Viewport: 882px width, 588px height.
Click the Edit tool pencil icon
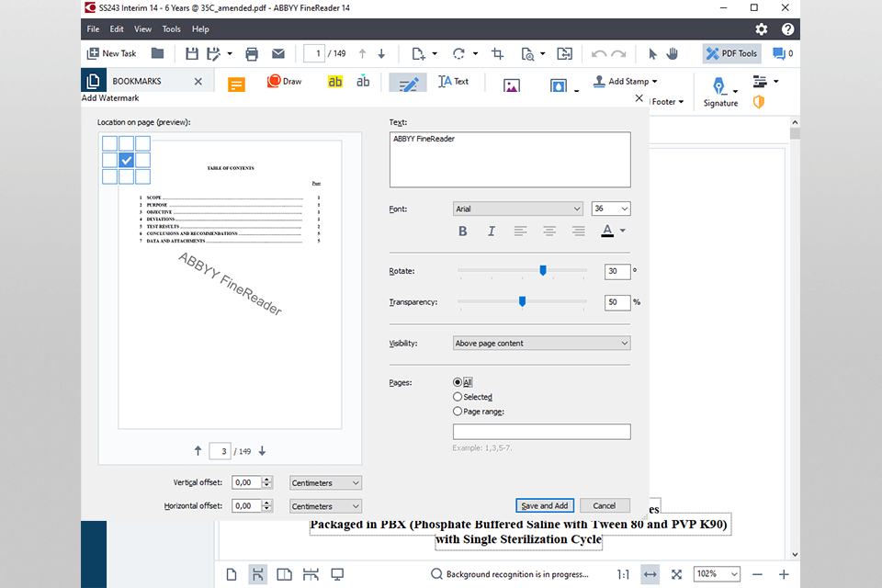[x=408, y=84]
